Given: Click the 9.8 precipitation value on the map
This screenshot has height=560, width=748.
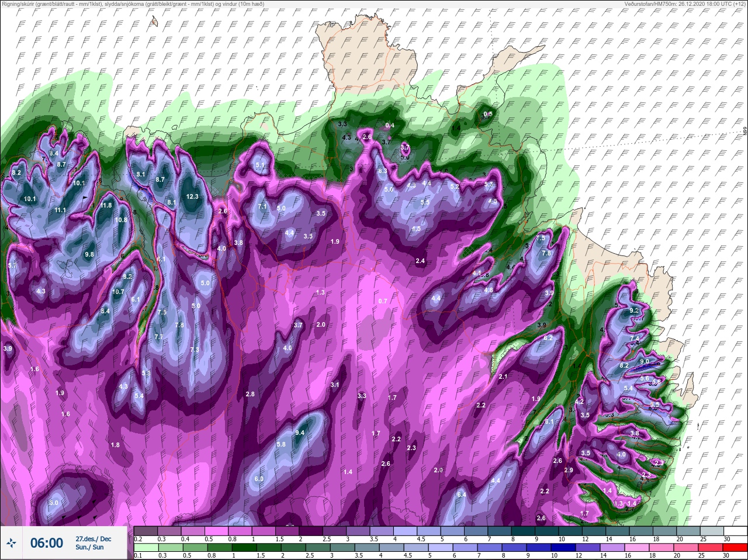Looking at the screenshot, I should (89, 254).
